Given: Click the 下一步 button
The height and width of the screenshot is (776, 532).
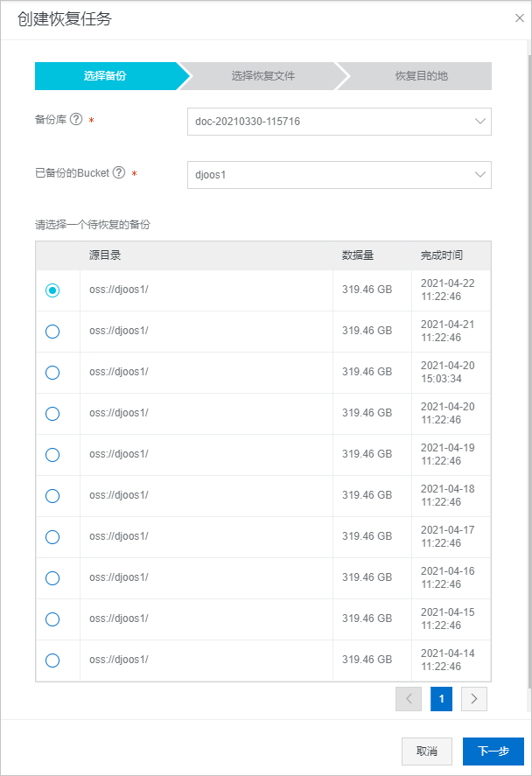Looking at the screenshot, I should pyautogui.click(x=493, y=752).
